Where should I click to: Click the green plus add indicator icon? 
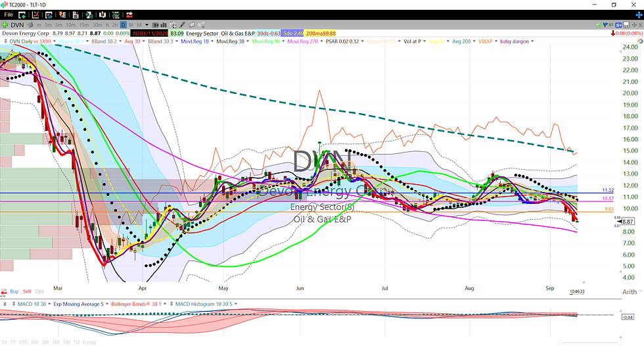coord(5,24)
